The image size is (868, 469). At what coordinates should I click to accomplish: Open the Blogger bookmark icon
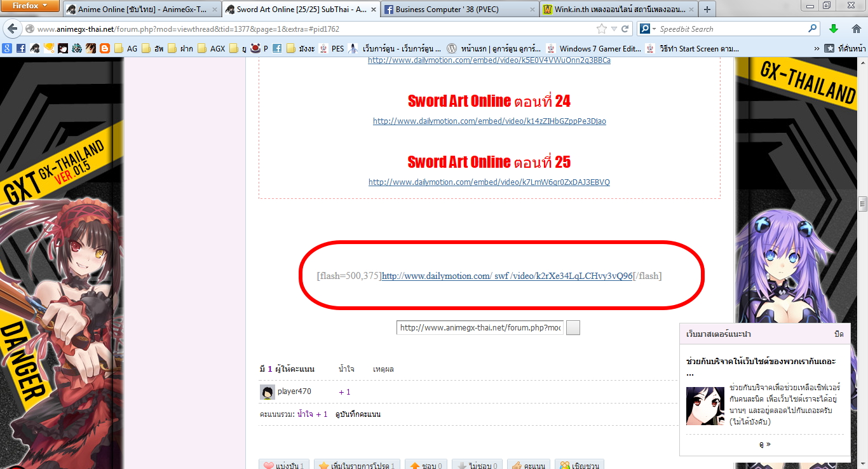click(x=105, y=48)
